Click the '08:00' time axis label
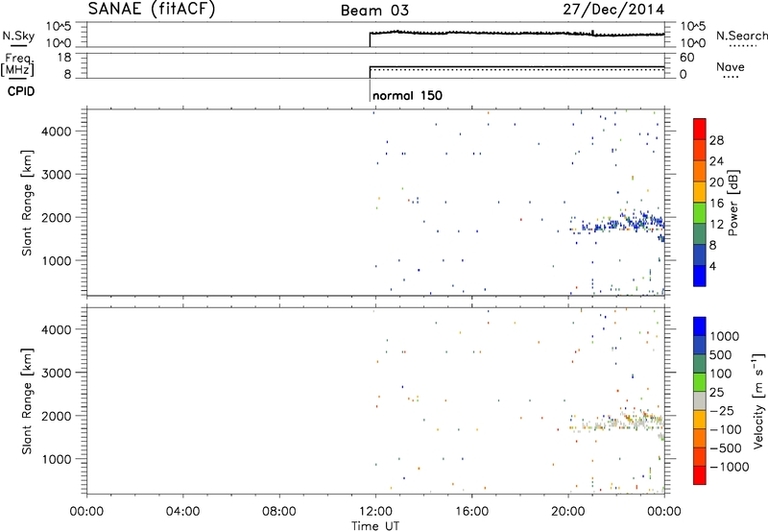This screenshot has width=768, height=532. [x=279, y=512]
